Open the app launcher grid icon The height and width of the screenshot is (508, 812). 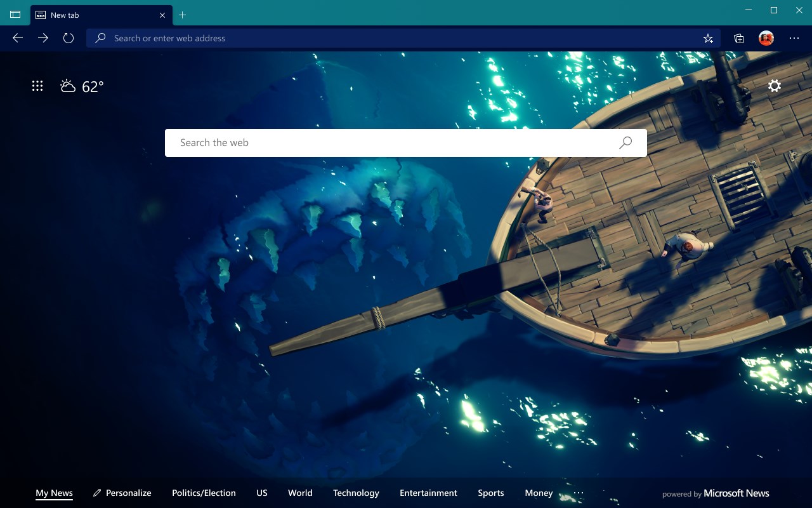pos(37,86)
